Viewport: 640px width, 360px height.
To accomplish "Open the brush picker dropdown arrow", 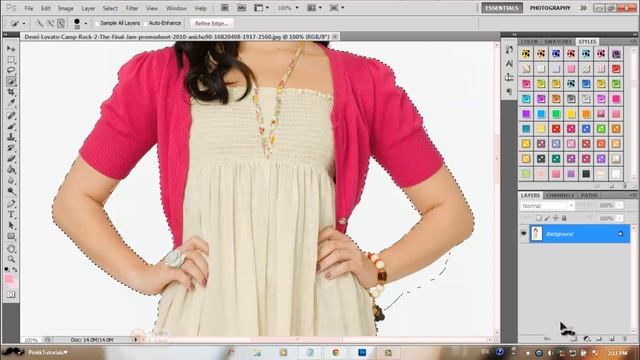I will (86, 23).
